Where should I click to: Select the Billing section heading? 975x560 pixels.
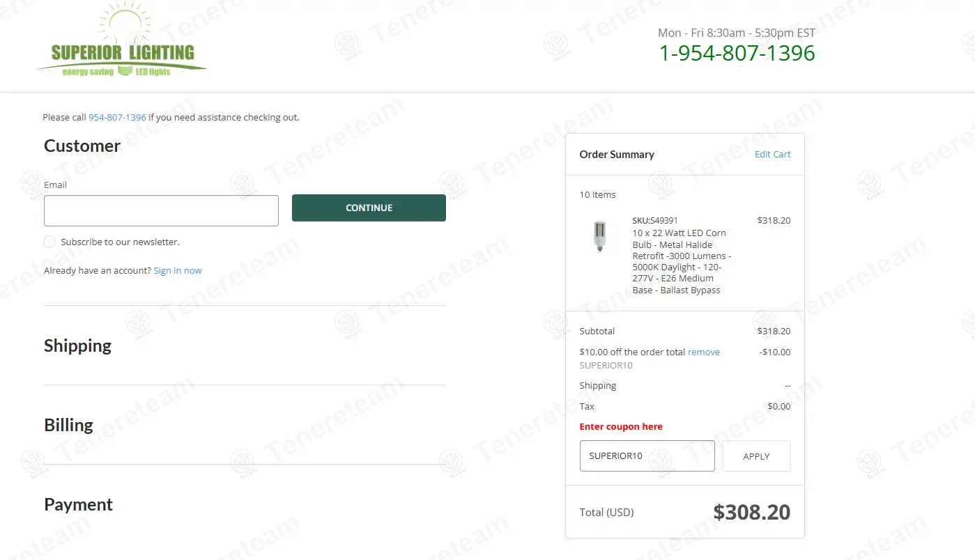68,426
